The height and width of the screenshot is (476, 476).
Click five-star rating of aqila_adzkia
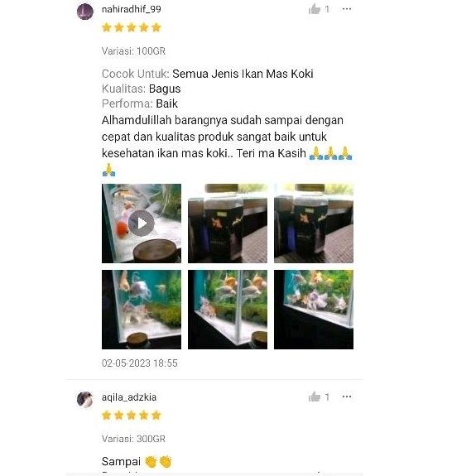click(132, 416)
